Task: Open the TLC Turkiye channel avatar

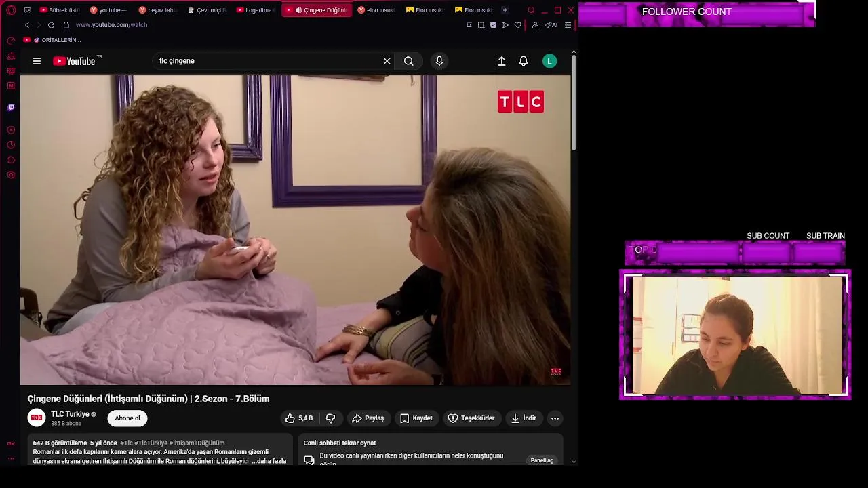Action: point(37,418)
